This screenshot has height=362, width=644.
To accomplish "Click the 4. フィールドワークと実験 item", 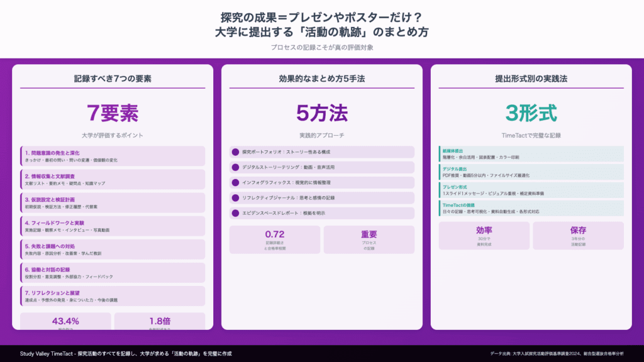I will [x=113, y=226].
